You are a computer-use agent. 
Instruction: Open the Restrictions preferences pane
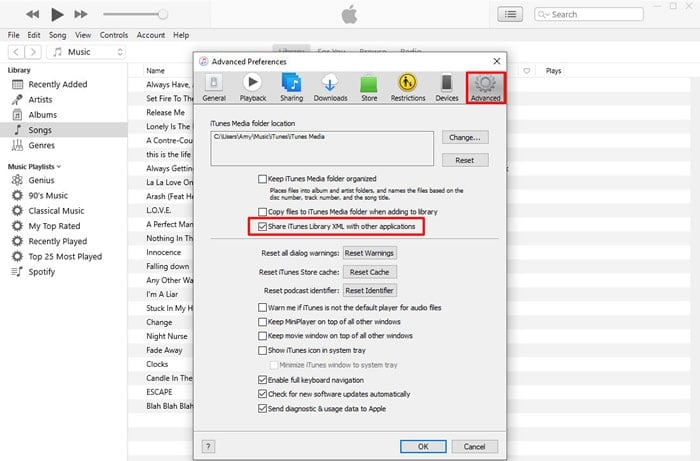click(x=408, y=87)
